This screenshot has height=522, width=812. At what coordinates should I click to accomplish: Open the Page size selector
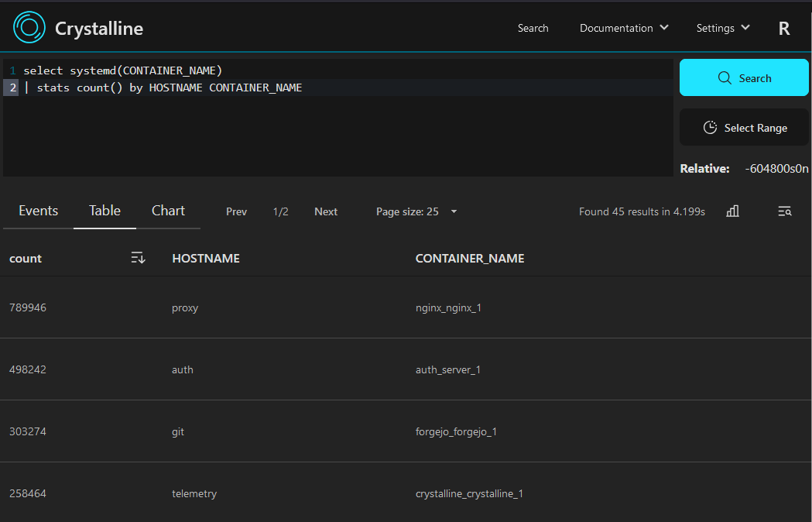[x=416, y=211]
